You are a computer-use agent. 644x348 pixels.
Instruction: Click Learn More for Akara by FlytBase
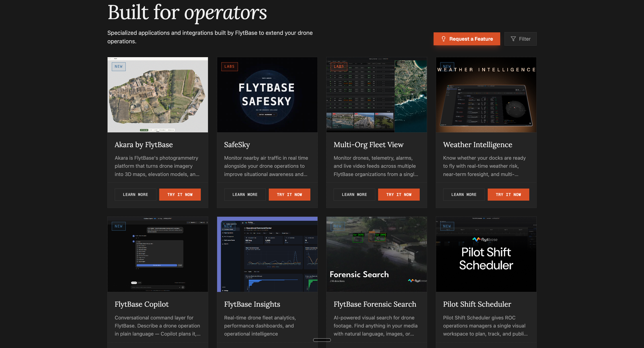pos(136,195)
